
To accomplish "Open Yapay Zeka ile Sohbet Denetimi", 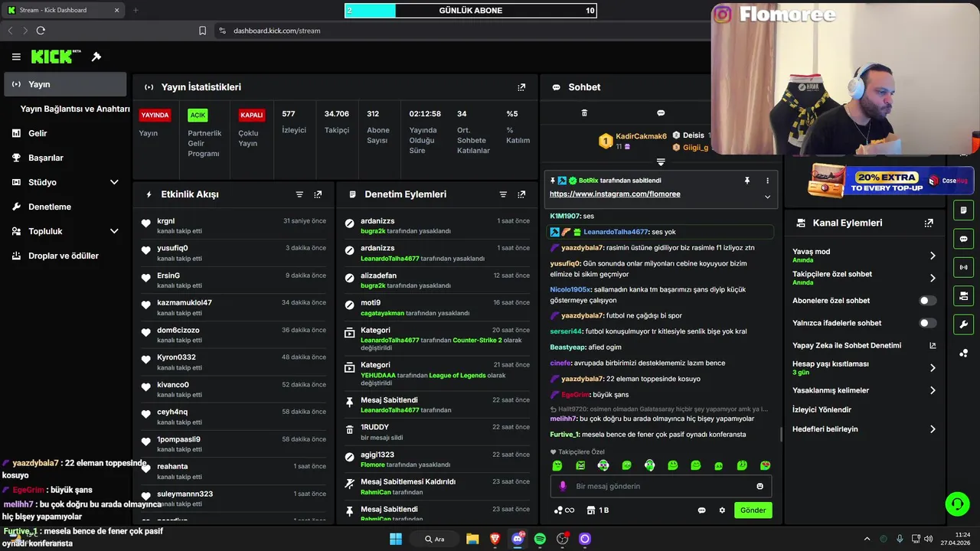I will 864,345.
